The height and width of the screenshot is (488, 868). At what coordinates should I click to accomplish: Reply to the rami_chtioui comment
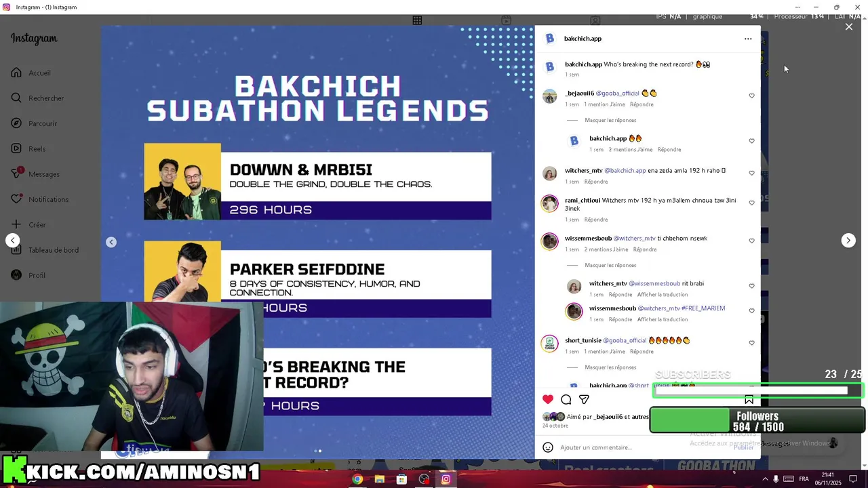[596, 220]
